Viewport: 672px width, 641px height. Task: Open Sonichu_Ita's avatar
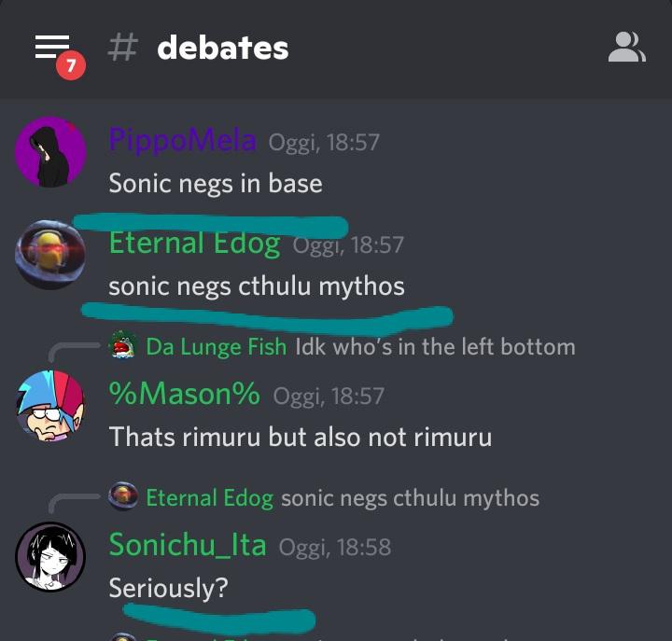[50, 557]
